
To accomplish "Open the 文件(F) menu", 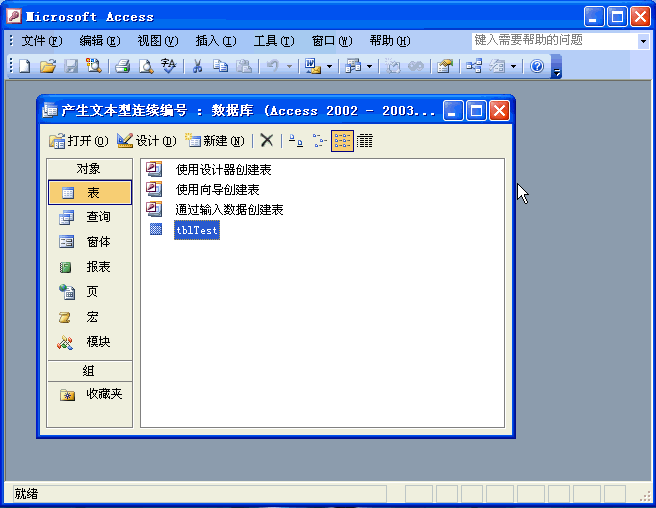I will (41, 41).
